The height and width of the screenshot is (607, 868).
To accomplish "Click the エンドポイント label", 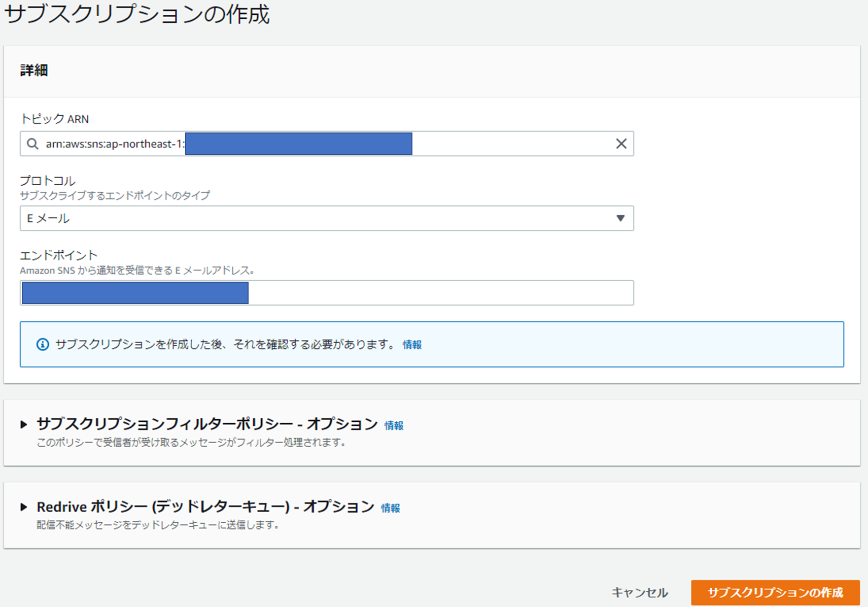I will (x=58, y=255).
